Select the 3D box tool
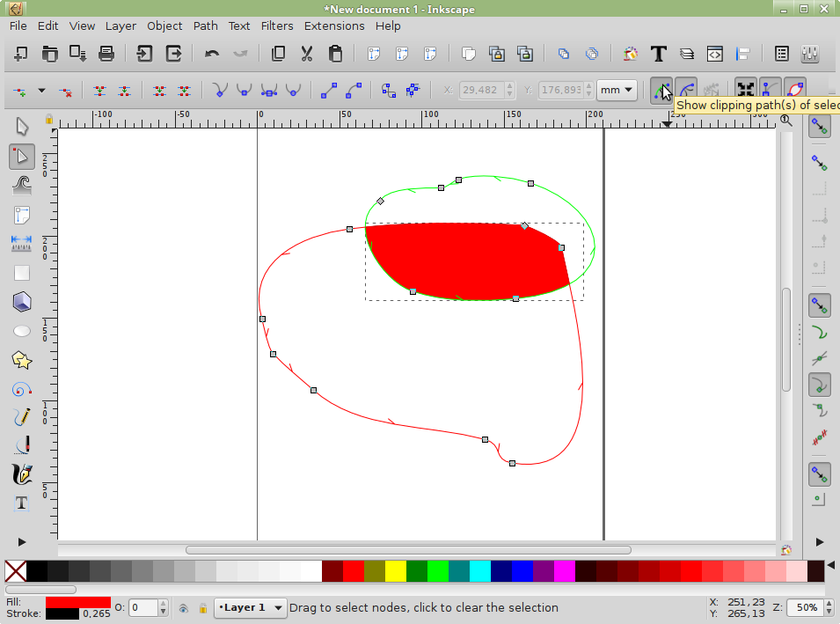 pos(22,302)
